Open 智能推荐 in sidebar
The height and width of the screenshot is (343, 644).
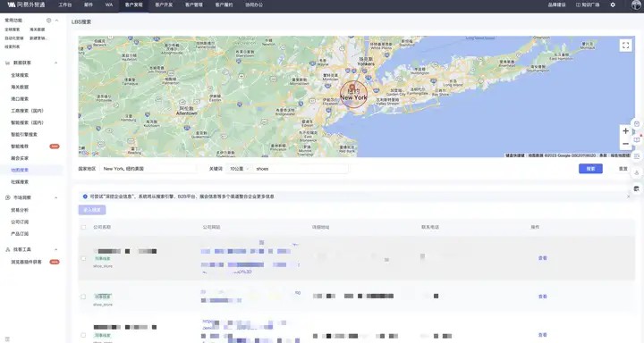coord(20,146)
